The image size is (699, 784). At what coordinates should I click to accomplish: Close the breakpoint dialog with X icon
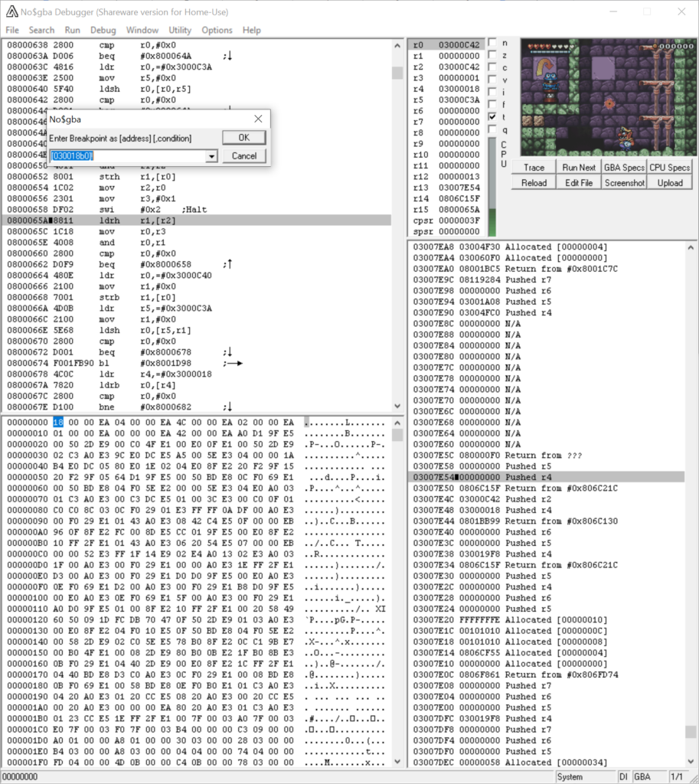[258, 119]
